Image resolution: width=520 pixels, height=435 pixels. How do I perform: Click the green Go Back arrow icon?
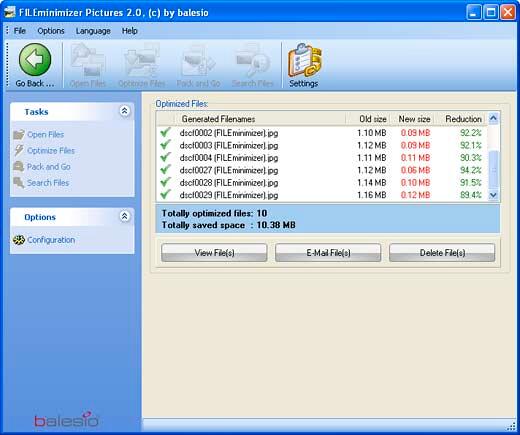tap(35, 59)
